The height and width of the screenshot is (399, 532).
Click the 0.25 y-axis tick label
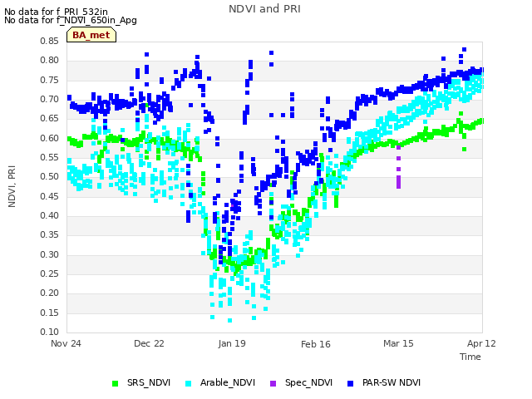point(50,273)
